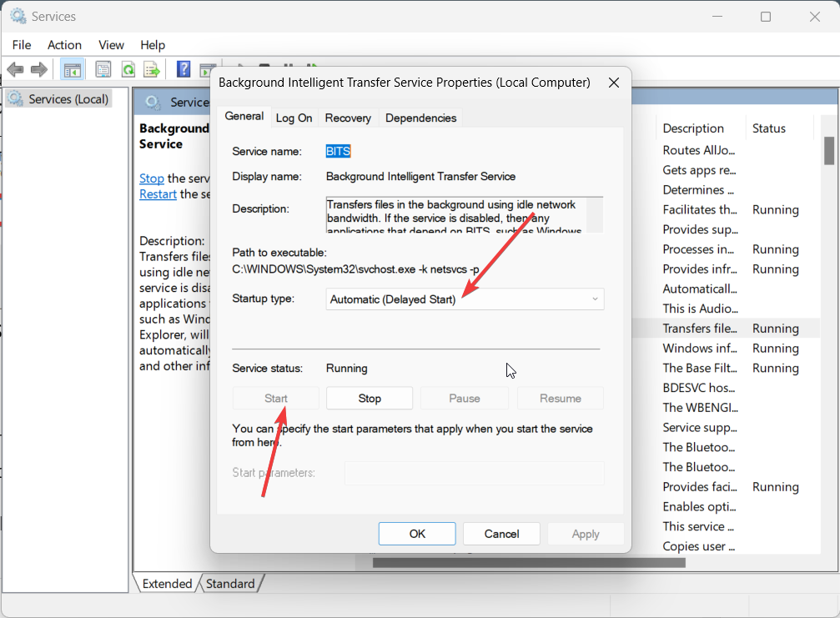This screenshot has width=840, height=618.
Task: Open the View menu
Action: (x=111, y=45)
